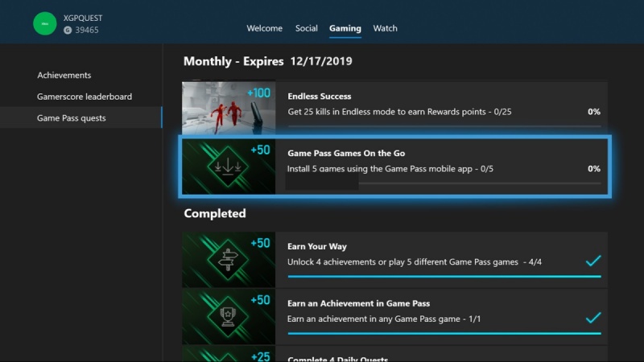The width and height of the screenshot is (644, 362).
Task: Open the Complete 4 Daily Quests card
Action: click(x=394, y=354)
